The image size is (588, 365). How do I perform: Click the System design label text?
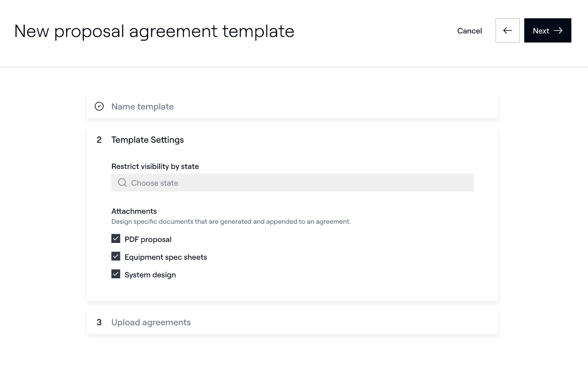[x=150, y=275]
